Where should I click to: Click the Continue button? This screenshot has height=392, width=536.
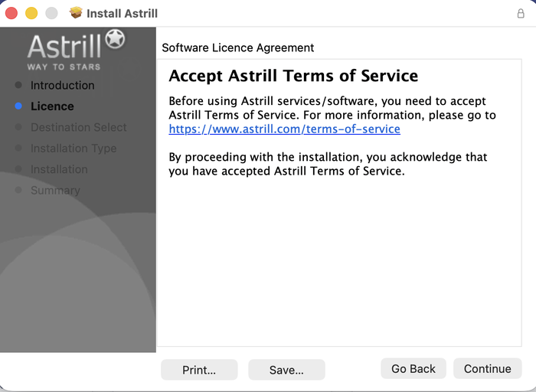click(488, 368)
